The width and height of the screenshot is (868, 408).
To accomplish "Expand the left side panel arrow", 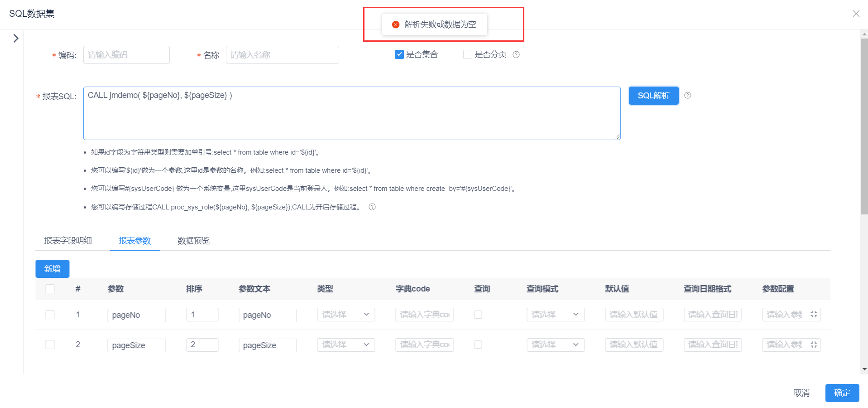I will [16, 38].
